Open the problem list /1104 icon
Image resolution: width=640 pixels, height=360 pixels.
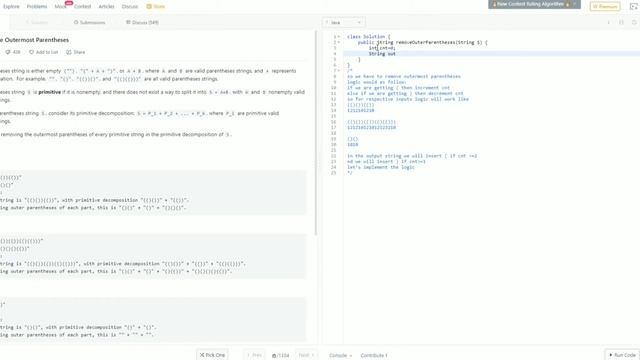pos(280,356)
